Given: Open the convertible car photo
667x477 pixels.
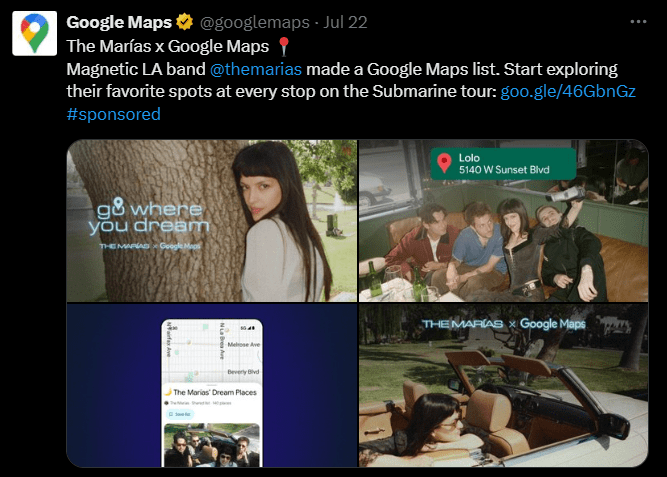Looking at the screenshot, I should (x=504, y=386).
